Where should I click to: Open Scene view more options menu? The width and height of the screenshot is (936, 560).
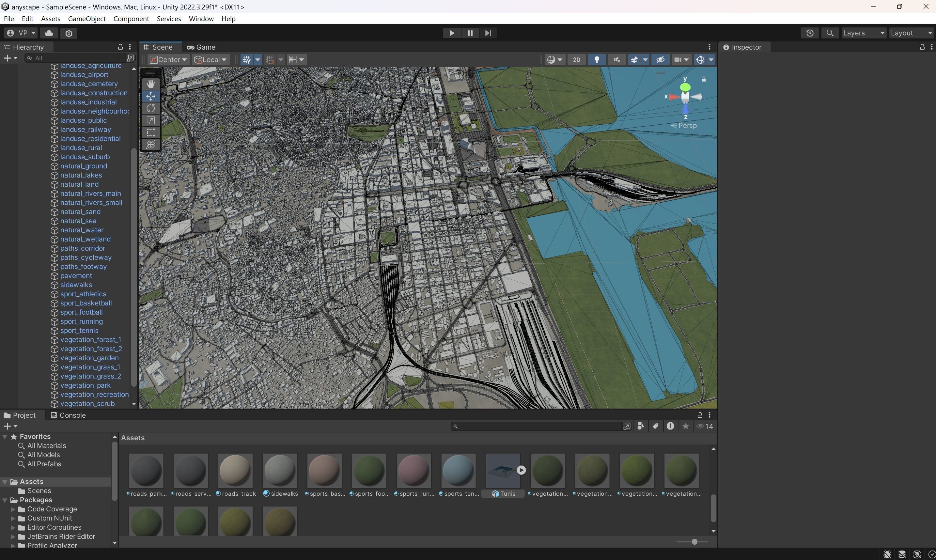(709, 47)
